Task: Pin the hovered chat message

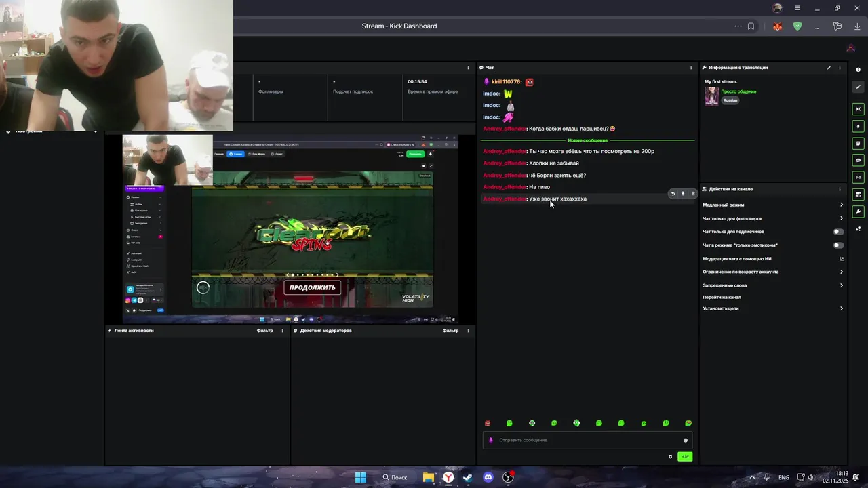Action: 683,194
